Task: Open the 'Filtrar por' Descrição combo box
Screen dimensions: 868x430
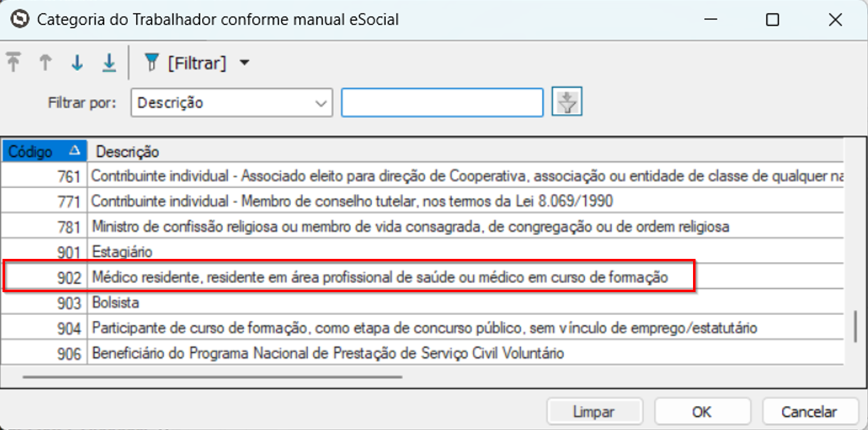Action: tap(231, 103)
